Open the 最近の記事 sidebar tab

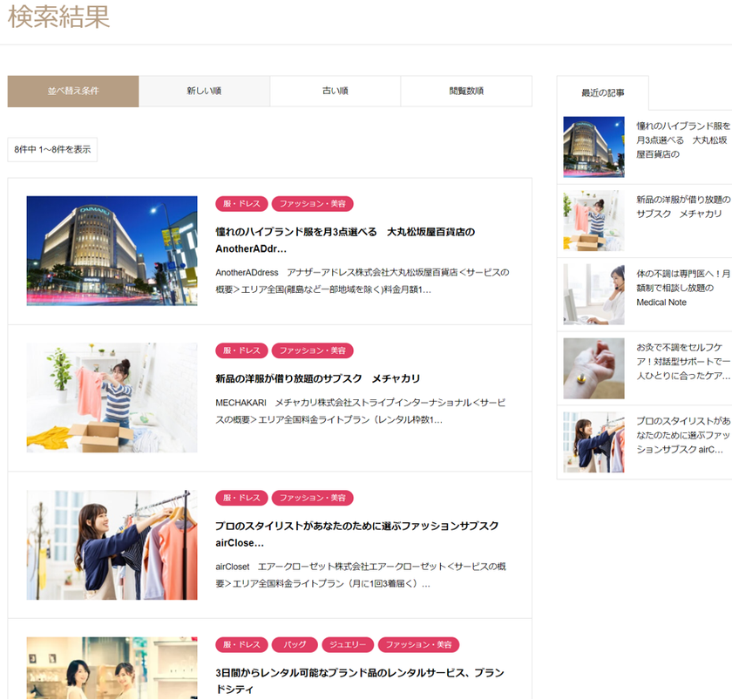(603, 92)
